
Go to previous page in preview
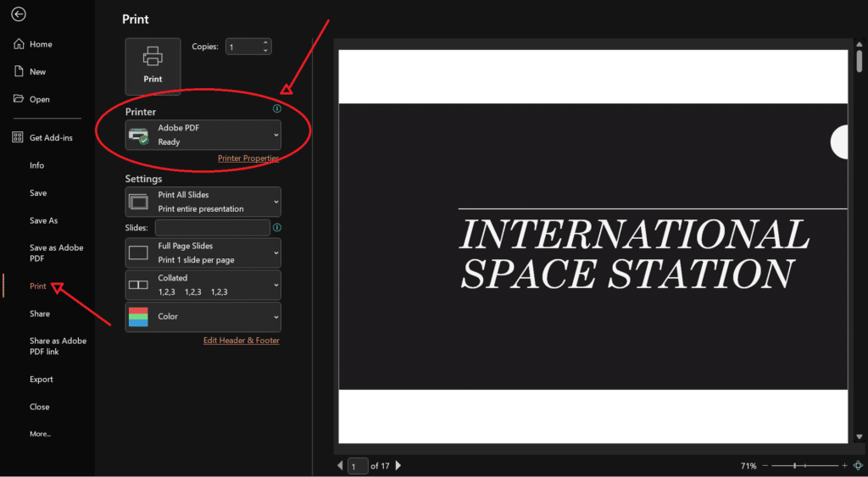(340, 466)
